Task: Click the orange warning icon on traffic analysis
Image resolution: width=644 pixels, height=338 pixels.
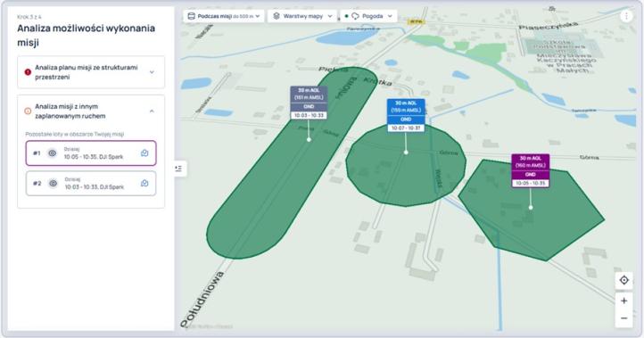Action: [x=28, y=111]
